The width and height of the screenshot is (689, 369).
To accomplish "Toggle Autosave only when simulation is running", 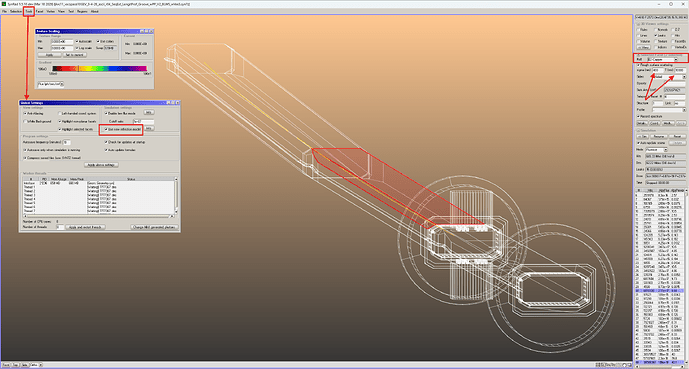I will [x=25, y=150].
